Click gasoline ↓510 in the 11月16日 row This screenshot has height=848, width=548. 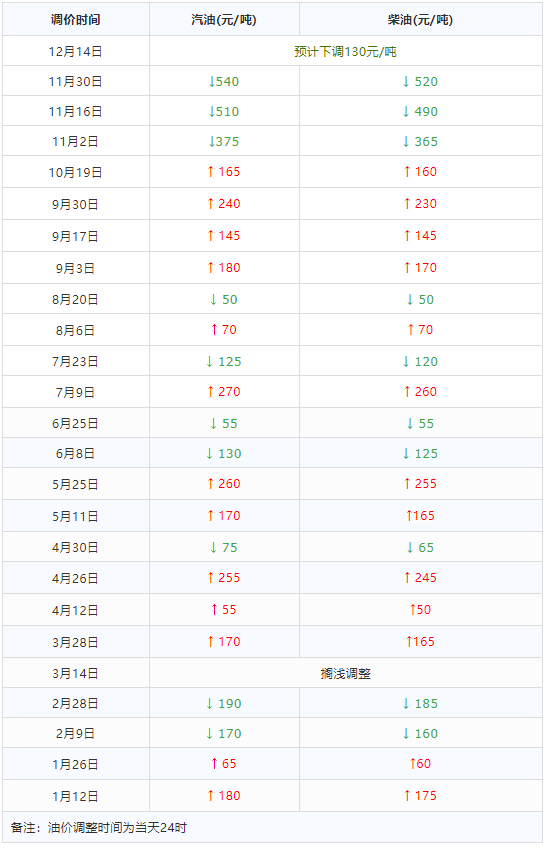click(x=224, y=111)
